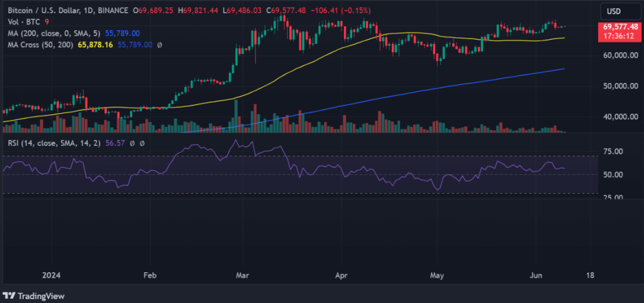The width and height of the screenshot is (644, 303).
Task: Click the ∅ symbol in the MA Cross legend
Action: coord(159,45)
